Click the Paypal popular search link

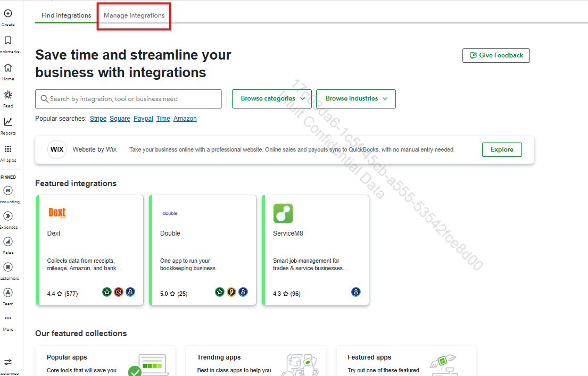pos(143,119)
